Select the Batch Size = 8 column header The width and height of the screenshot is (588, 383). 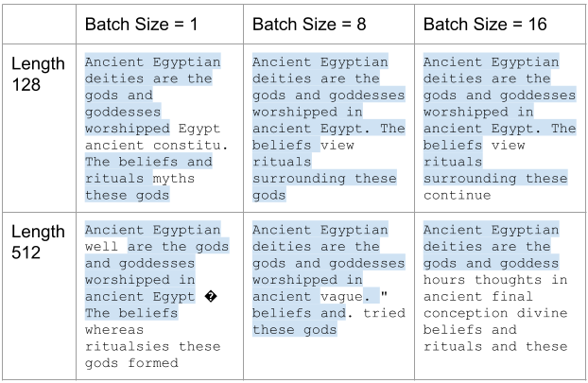tap(329, 25)
